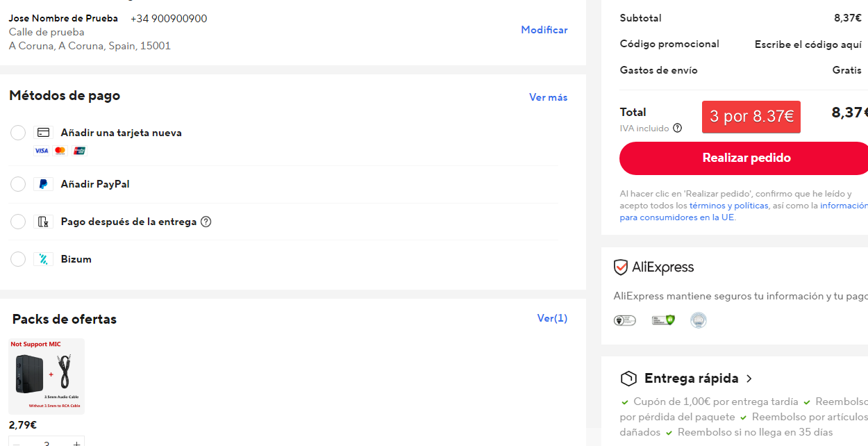The width and height of the screenshot is (868, 446).
Task: Enter promo code in Escribe el código aquí
Action: (x=808, y=44)
